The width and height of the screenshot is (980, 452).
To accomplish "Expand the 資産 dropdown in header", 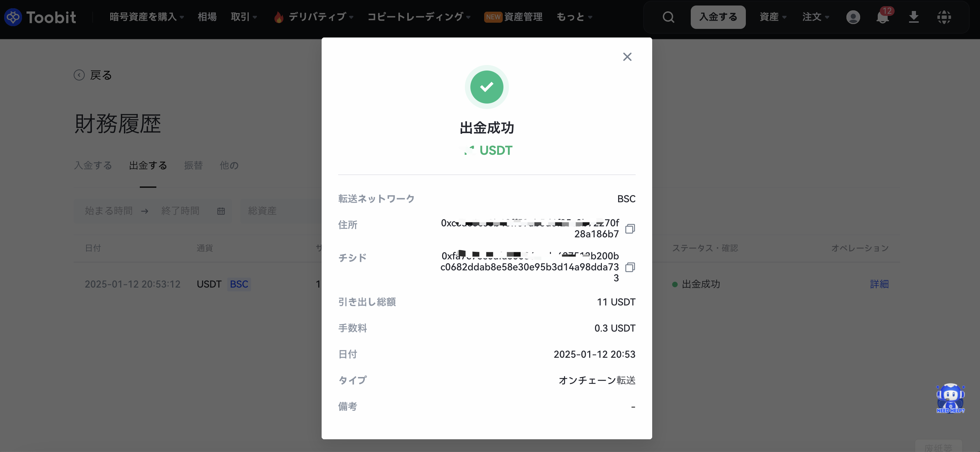I will click(x=773, y=17).
